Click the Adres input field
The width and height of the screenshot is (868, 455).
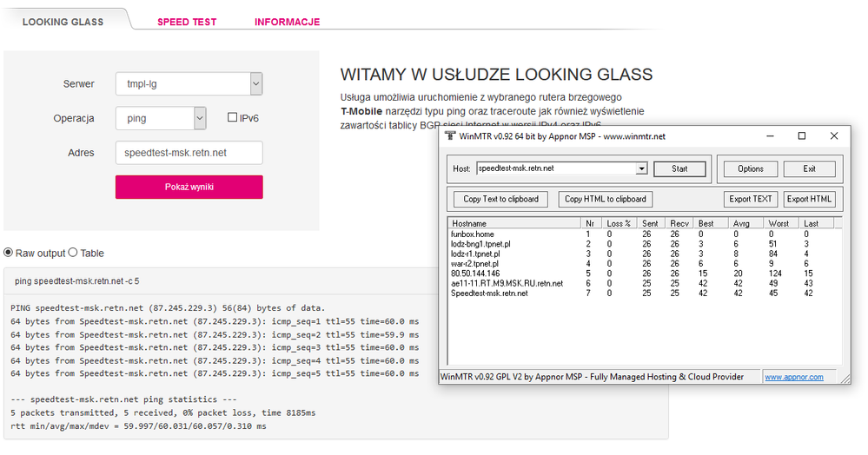pyautogui.click(x=189, y=153)
